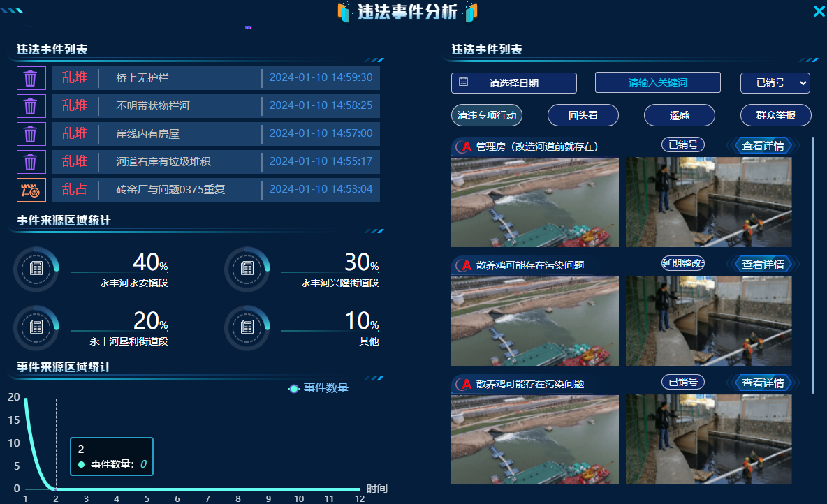Select the 群众举报 filter tab
The height and width of the screenshot is (504, 827).
coord(775,115)
